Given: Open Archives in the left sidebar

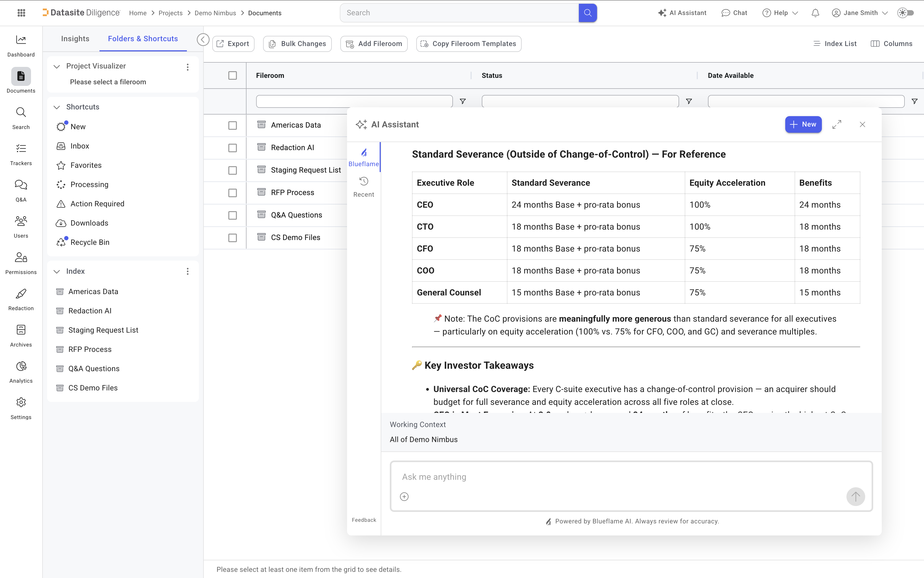Looking at the screenshot, I should tap(21, 336).
